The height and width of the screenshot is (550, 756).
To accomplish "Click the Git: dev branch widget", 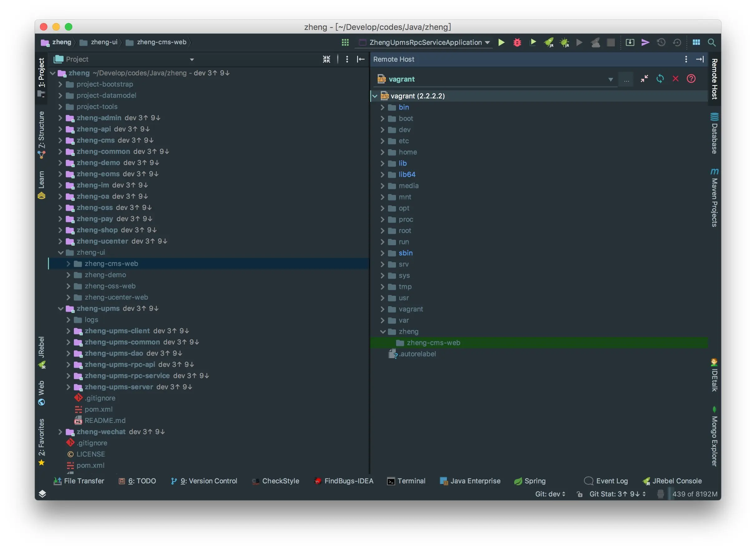I will [x=550, y=494].
